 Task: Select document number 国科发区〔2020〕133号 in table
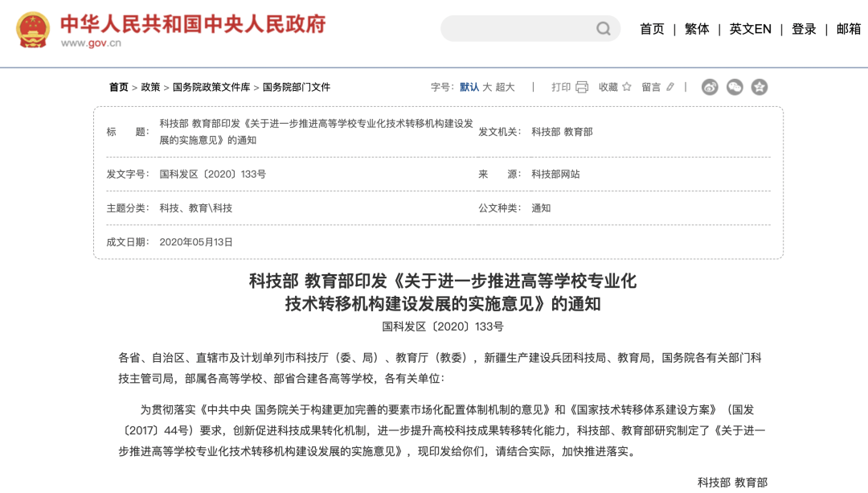tap(212, 174)
